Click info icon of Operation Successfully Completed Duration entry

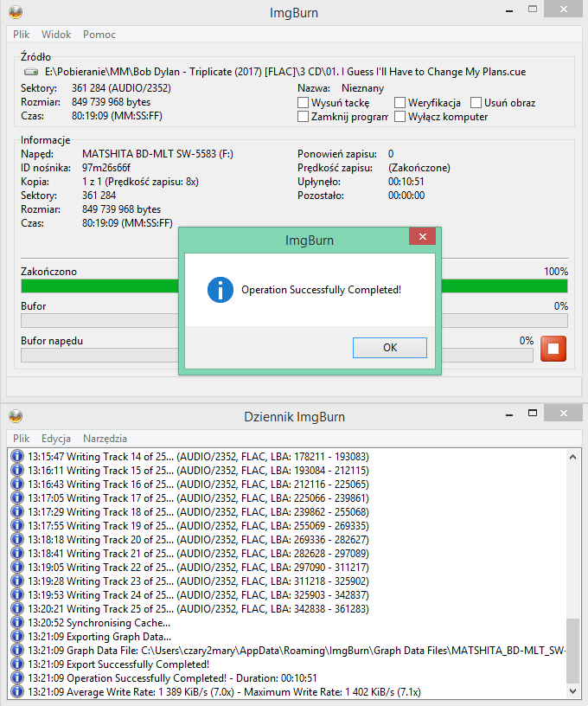[16, 678]
